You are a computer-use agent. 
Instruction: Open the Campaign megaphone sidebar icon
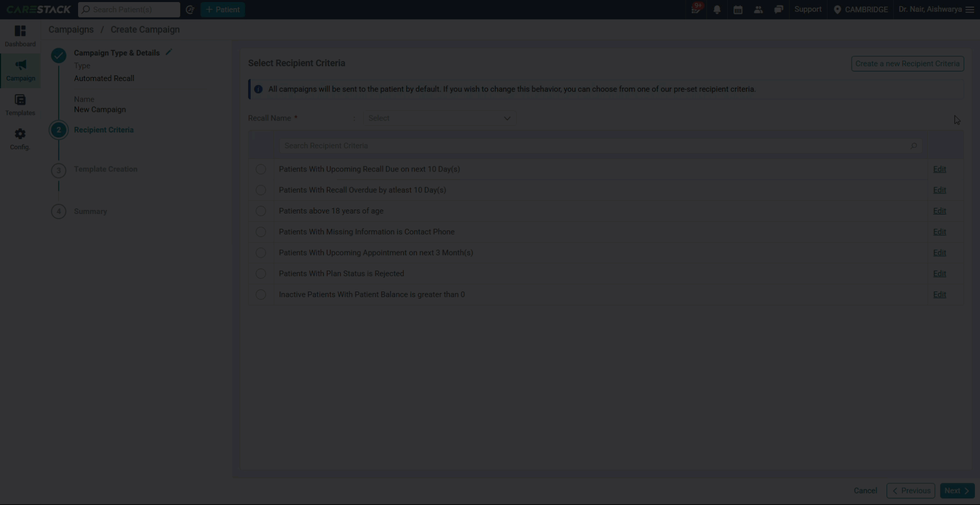pyautogui.click(x=20, y=71)
